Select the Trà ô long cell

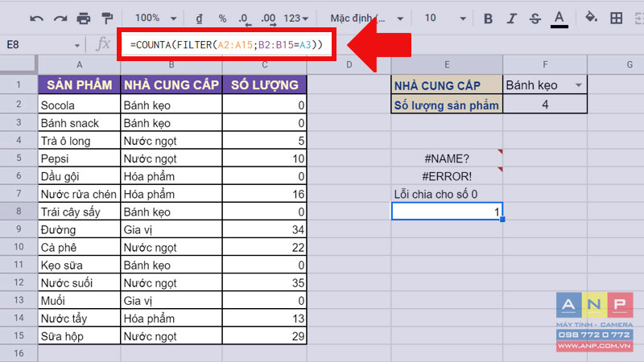click(x=79, y=140)
